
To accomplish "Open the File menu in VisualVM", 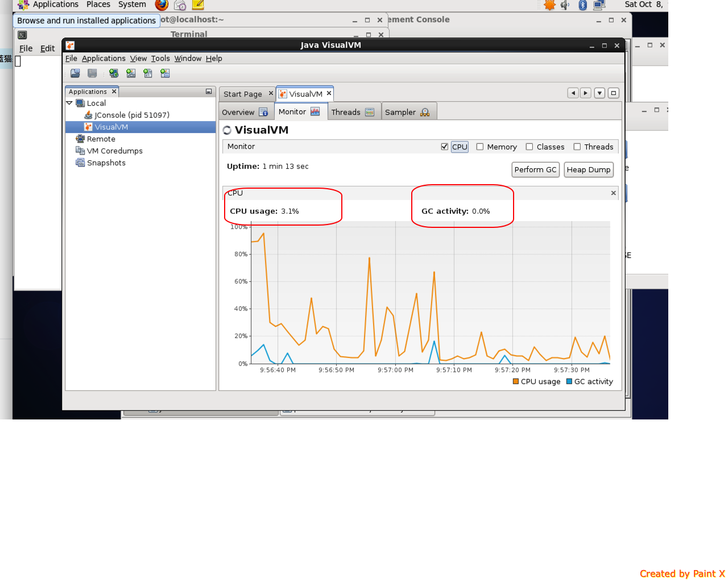I will click(71, 59).
